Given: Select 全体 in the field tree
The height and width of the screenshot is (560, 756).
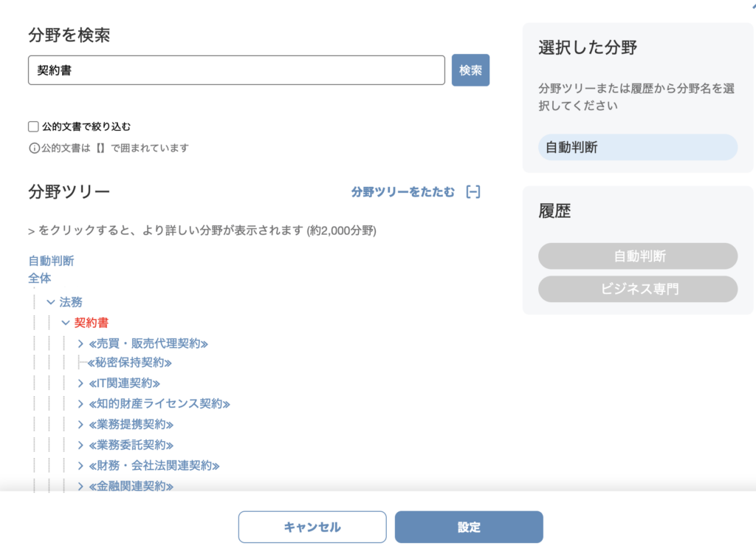Looking at the screenshot, I should [x=40, y=279].
